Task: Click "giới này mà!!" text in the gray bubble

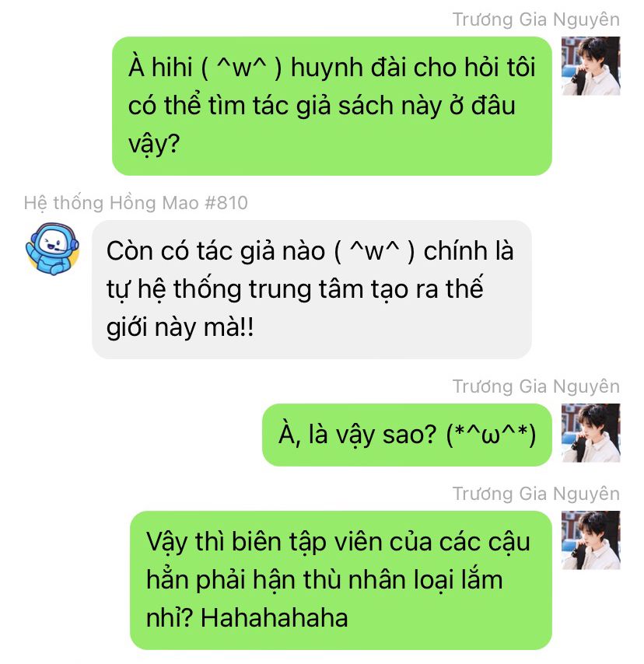Action: (180, 328)
